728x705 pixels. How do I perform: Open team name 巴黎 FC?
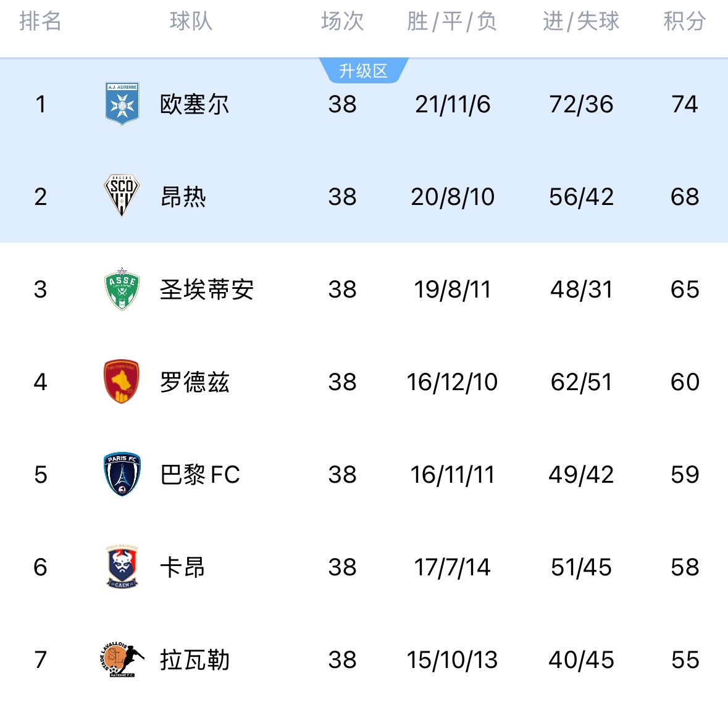click(x=200, y=475)
